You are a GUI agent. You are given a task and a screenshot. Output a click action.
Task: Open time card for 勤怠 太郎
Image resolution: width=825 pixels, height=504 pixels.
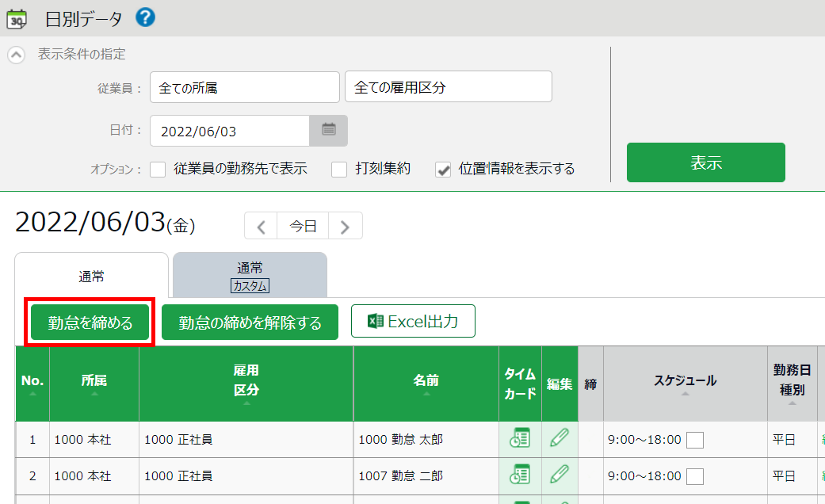click(520, 439)
